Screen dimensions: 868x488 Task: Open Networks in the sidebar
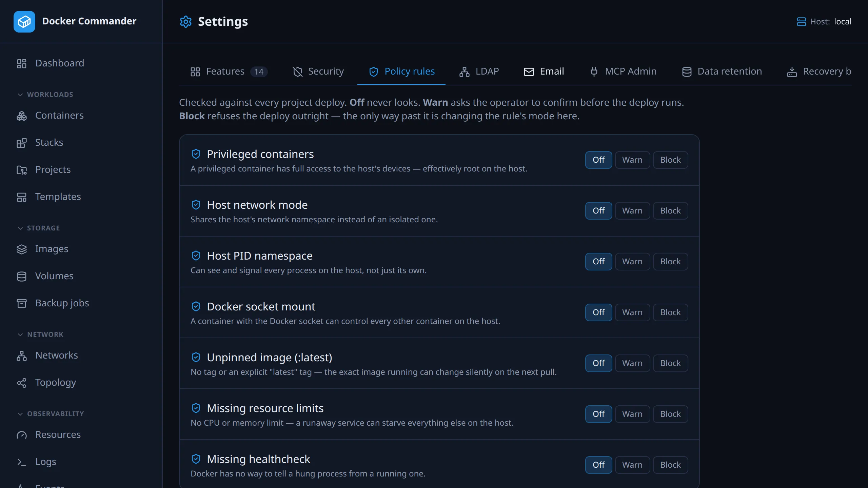point(81,355)
